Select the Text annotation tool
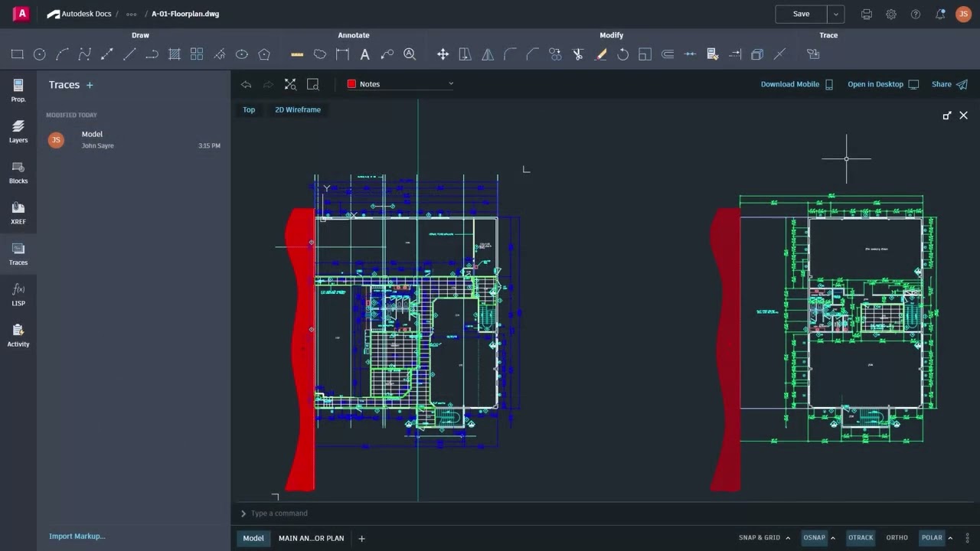Image resolution: width=980 pixels, height=551 pixels. tap(365, 54)
